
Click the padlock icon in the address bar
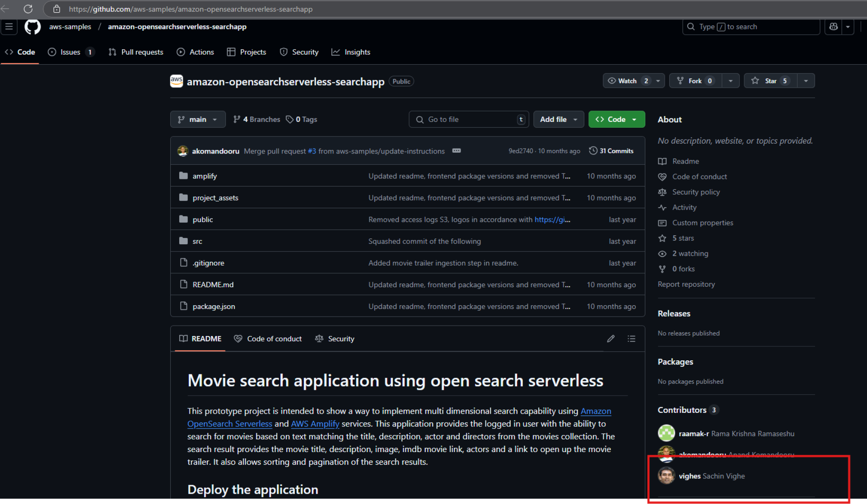tap(56, 9)
